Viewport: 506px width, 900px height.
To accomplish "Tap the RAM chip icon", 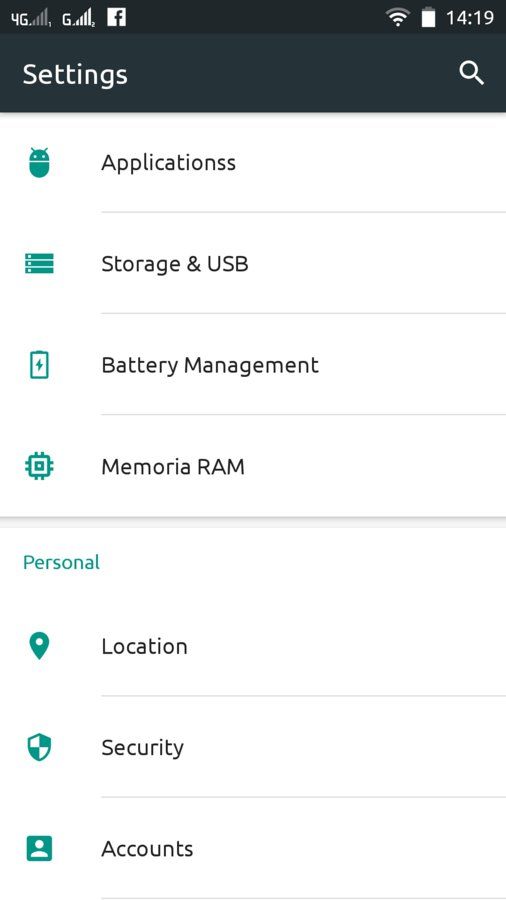I will click(39, 466).
